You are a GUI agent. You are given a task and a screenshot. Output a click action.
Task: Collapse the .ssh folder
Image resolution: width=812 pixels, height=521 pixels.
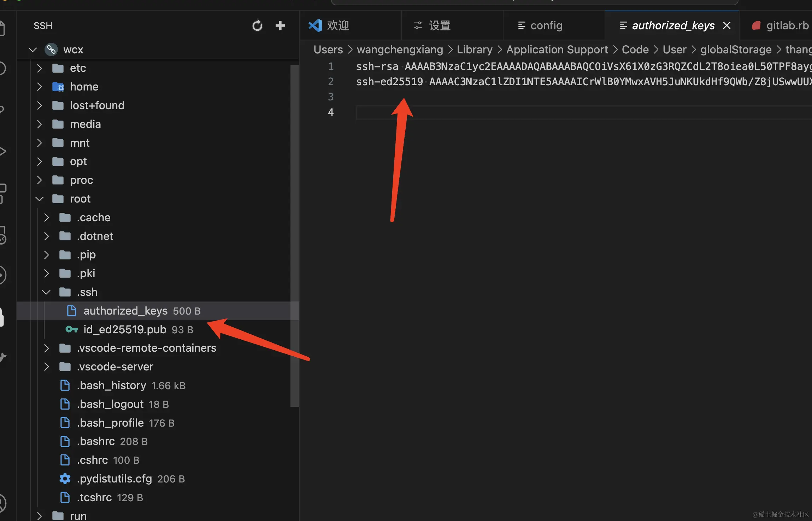[46, 292]
